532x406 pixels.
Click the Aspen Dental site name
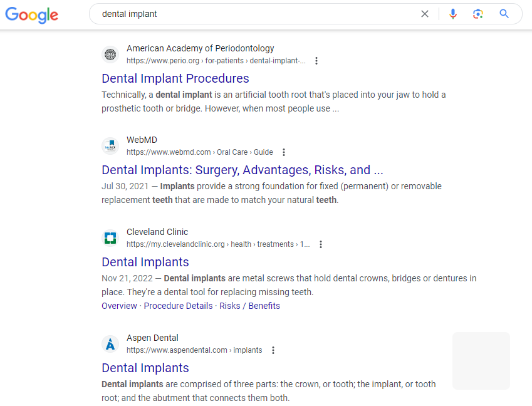[x=152, y=338]
